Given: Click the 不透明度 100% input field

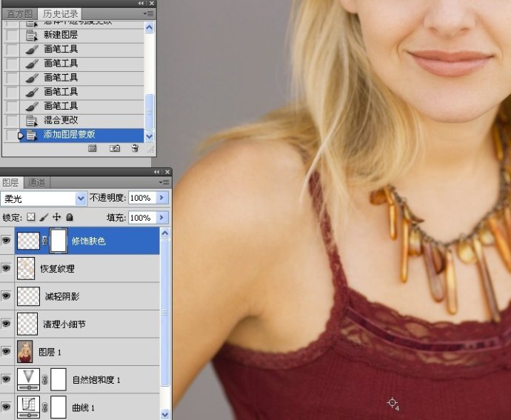Looking at the screenshot, I should pos(142,198).
